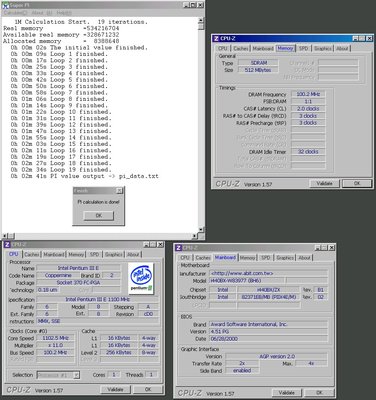This screenshot has width=376, height=400.
Task: Click the Level 2 256 KBytes cache value
Action: tap(119, 352)
